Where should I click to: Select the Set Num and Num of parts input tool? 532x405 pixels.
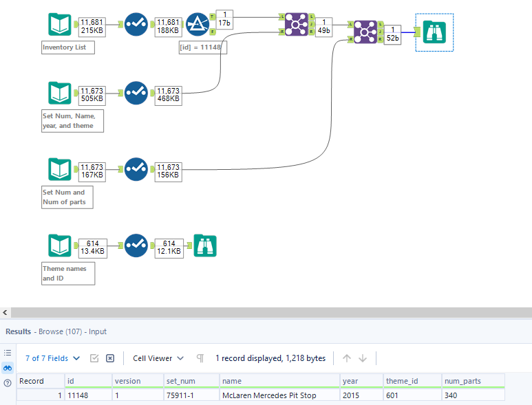click(x=60, y=169)
